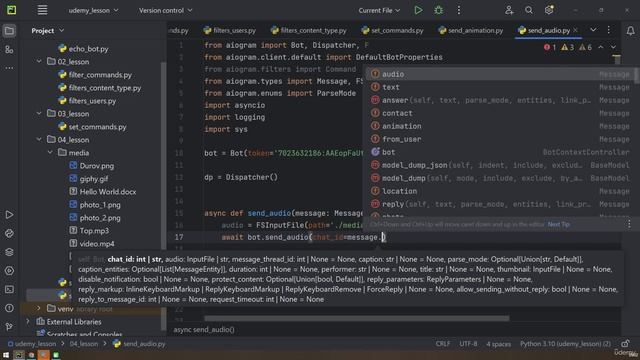Screen dimensions: 640x360
Task: Collapse the 02_lesson folder
Action: click(x=39, y=62)
